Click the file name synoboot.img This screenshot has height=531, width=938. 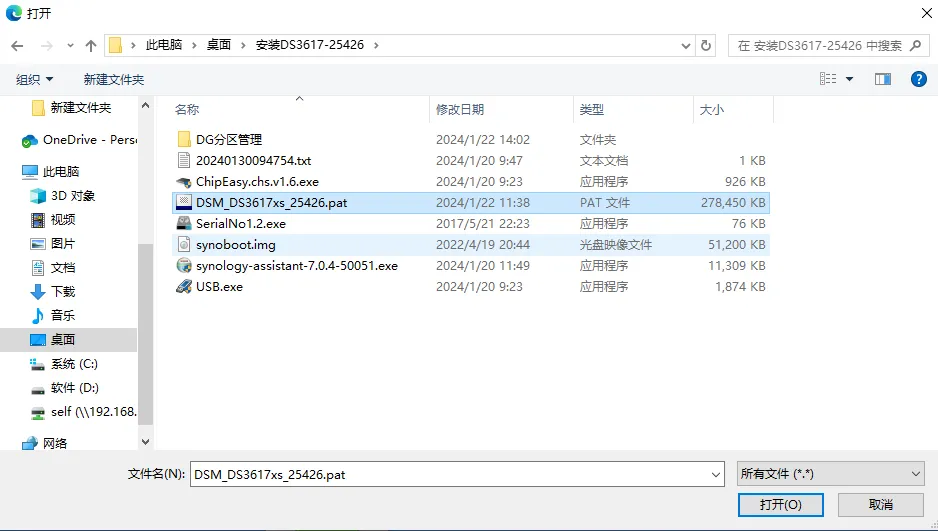236,245
